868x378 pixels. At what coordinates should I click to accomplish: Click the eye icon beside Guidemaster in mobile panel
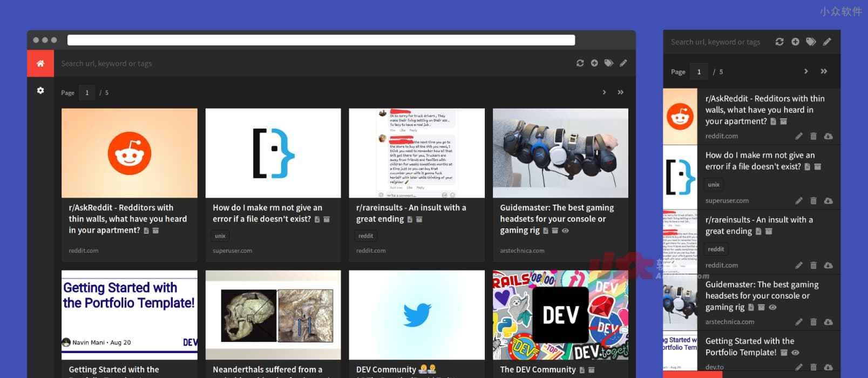(772, 307)
